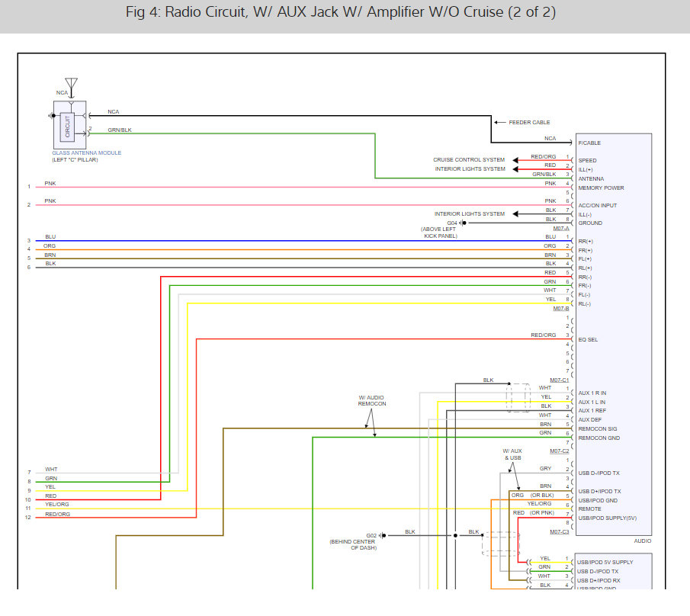Click the '(LEFT "C" PILLAR)' location note
Image resolution: width=690 pixels, height=616 pixels.
pos(75,160)
